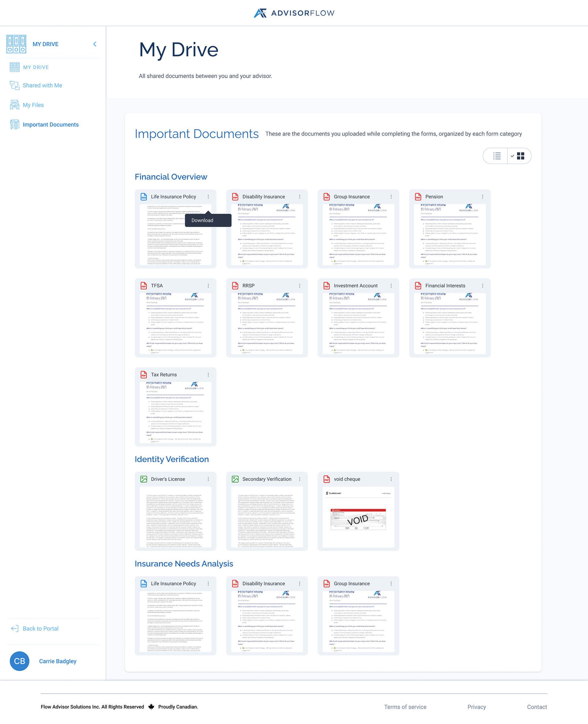The width and height of the screenshot is (588, 724).
Task: Switch to list view of documents
Action: pyautogui.click(x=496, y=156)
